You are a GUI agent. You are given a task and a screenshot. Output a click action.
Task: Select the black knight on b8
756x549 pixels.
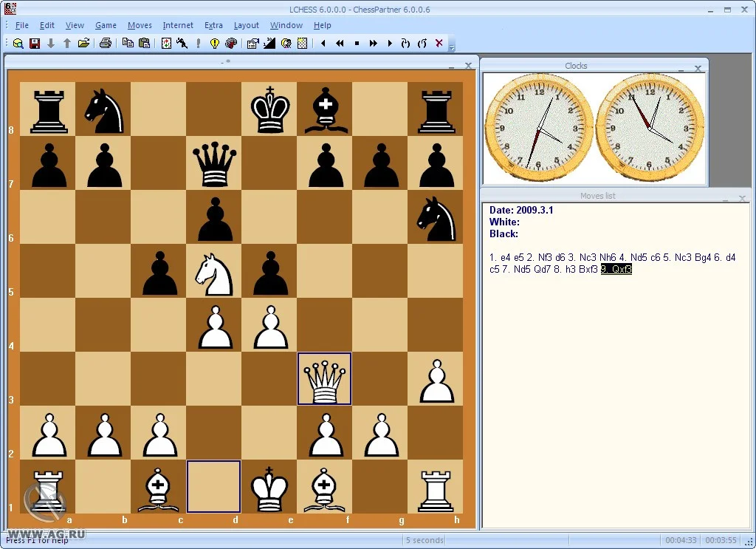click(x=103, y=109)
